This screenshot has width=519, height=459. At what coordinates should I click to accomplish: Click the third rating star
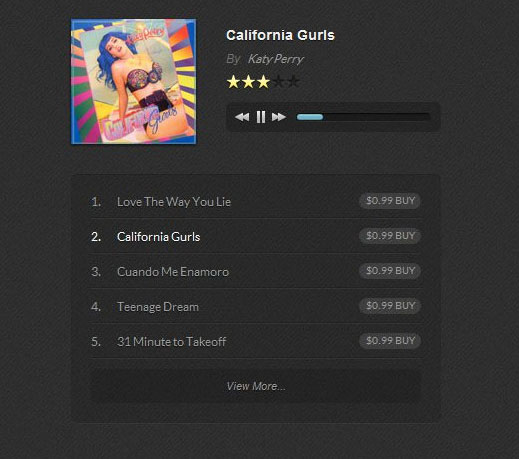click(x=263, y=82)
